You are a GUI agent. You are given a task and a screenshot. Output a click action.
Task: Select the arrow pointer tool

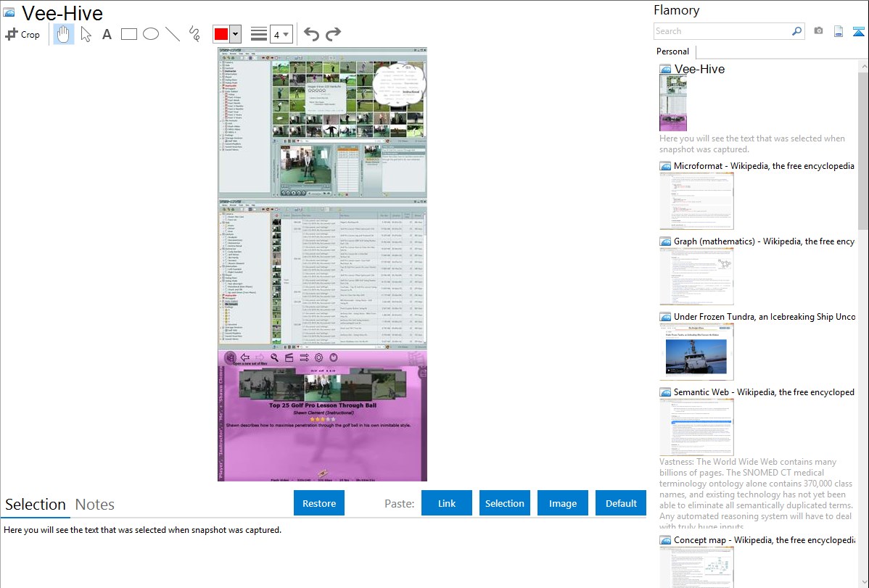pos(86,34)
